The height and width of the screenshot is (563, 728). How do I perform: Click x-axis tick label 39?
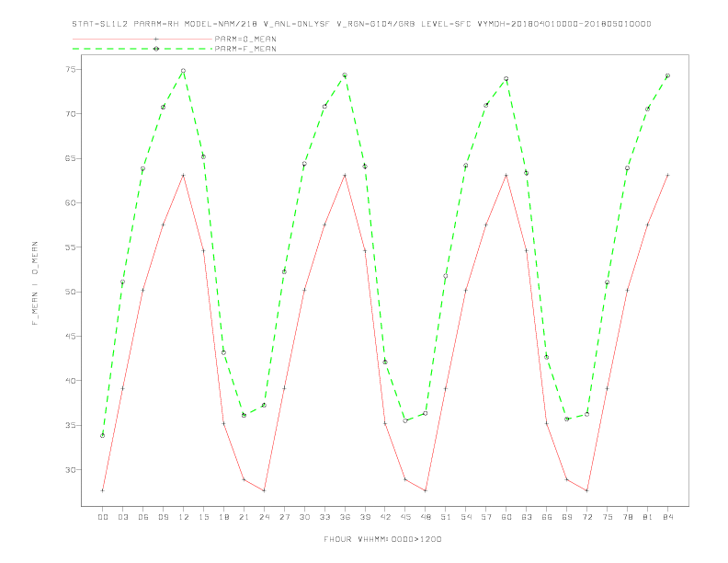point(365,517)
